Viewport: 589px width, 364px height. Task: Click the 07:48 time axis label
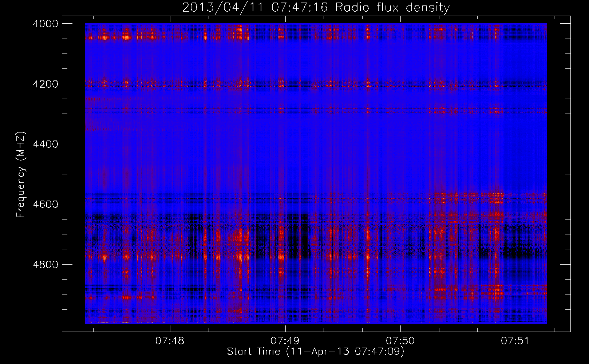[x=170, y=341]
